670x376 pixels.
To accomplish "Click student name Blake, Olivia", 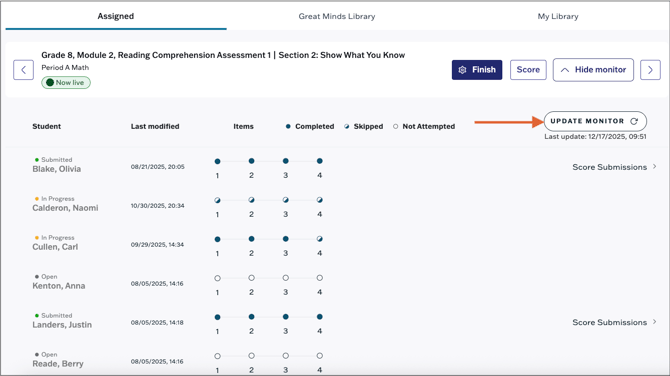I will tap(56, 169).
